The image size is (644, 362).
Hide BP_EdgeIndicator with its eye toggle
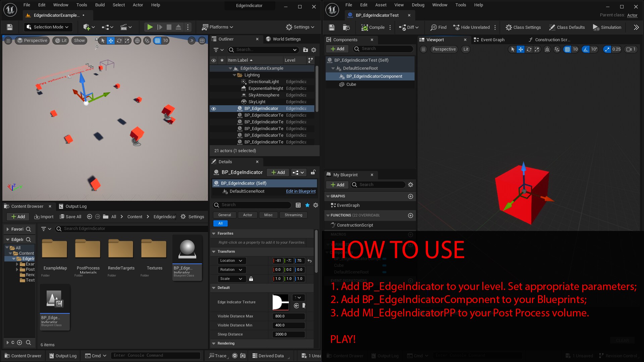click(214, 108)
